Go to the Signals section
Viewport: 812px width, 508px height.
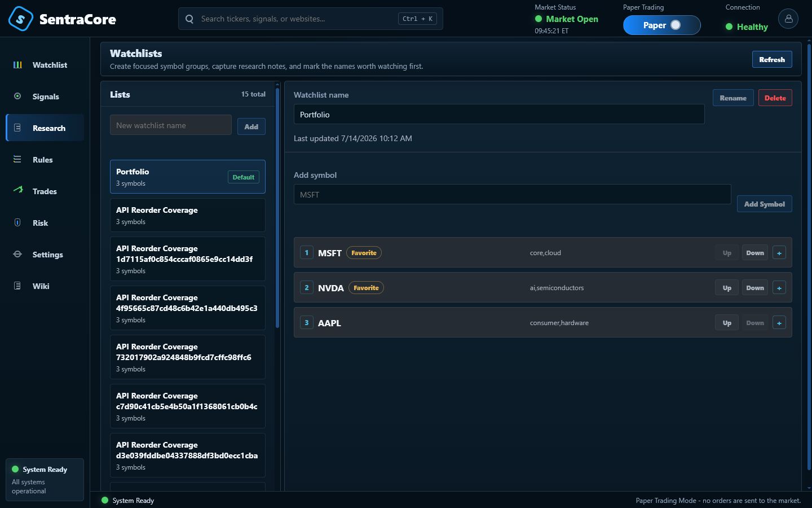point(45,97)
